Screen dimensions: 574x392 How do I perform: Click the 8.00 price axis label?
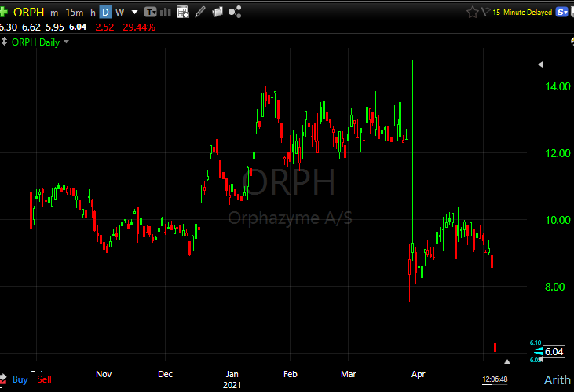point(554,287)
